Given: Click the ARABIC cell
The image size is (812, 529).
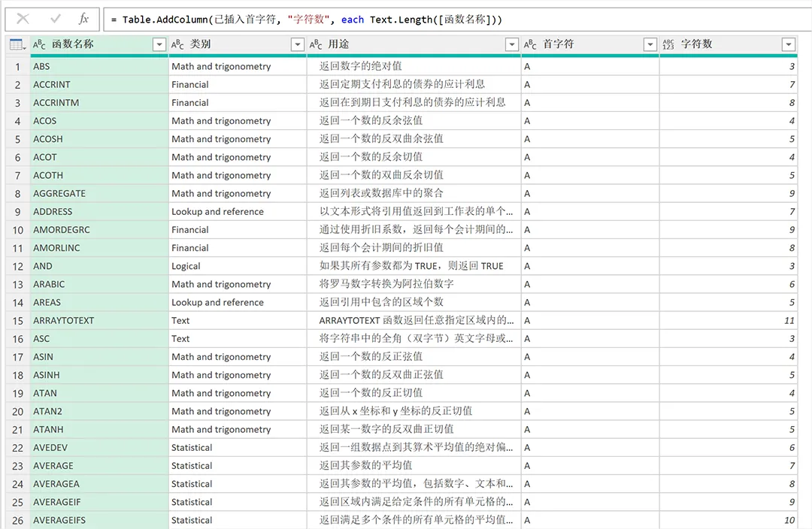Looking at the screenshot, I should click(x=99, y=284).
